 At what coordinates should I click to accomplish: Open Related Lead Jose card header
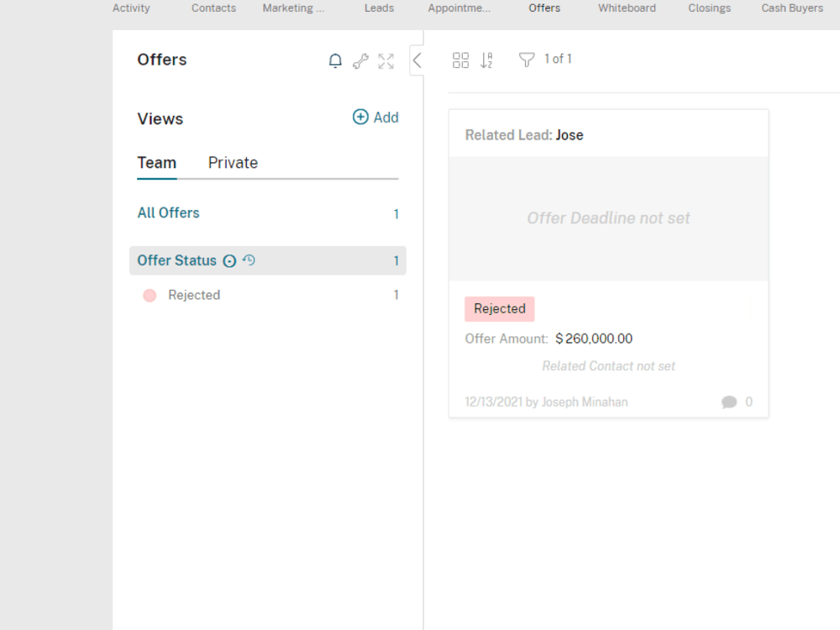coord(608,134)
